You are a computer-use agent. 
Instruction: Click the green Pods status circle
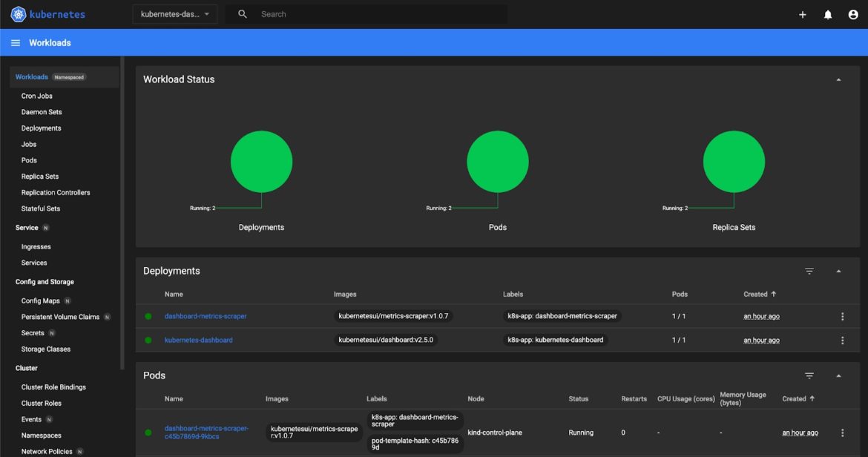tap(498, 162)
